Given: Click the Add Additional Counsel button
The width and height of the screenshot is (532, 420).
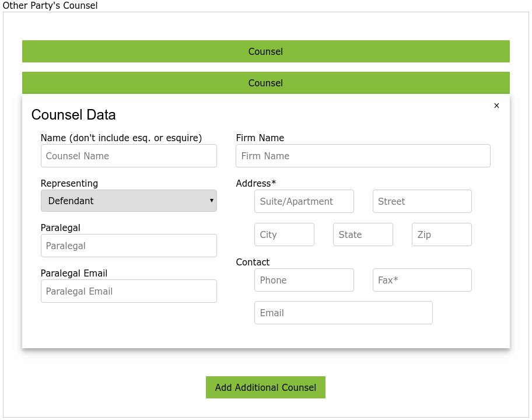Looking at the screenshot, I should coord(265,387).
